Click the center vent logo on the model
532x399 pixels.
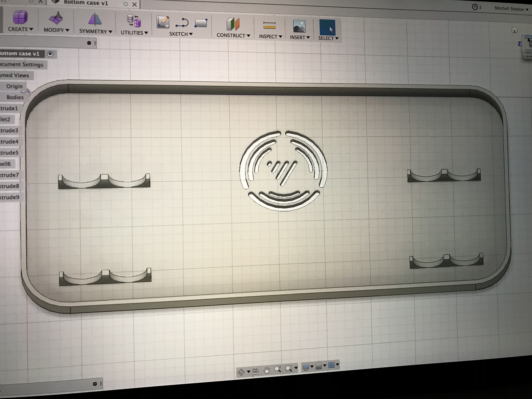[x=283, y=171]
